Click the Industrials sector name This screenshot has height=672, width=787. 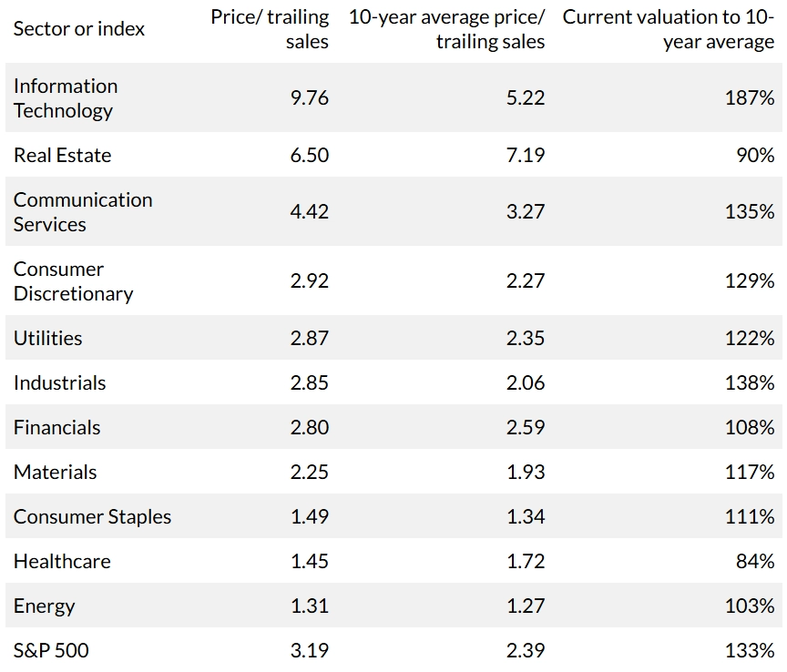tap(59, 382)
